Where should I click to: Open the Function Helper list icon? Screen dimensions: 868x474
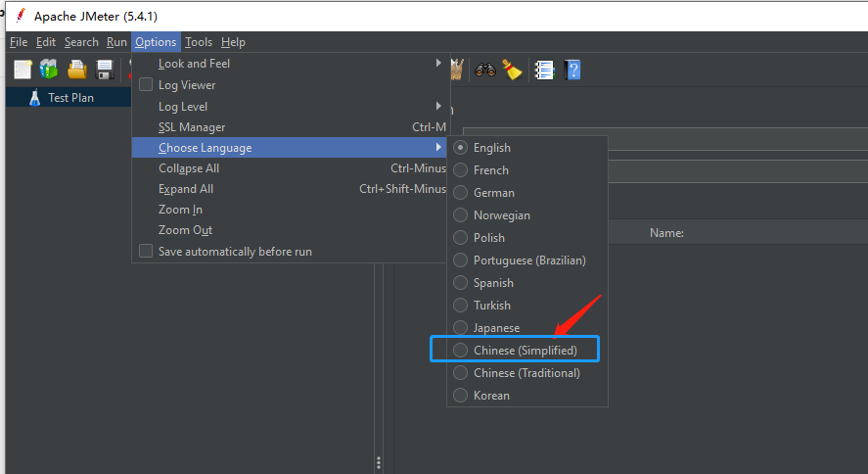(544, 71)
